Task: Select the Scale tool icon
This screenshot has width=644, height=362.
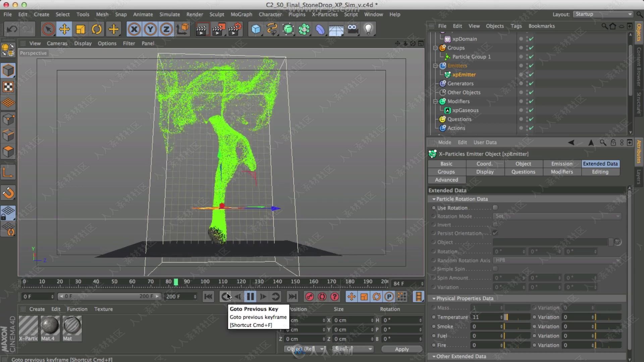Action: click(x=81, y=29)
